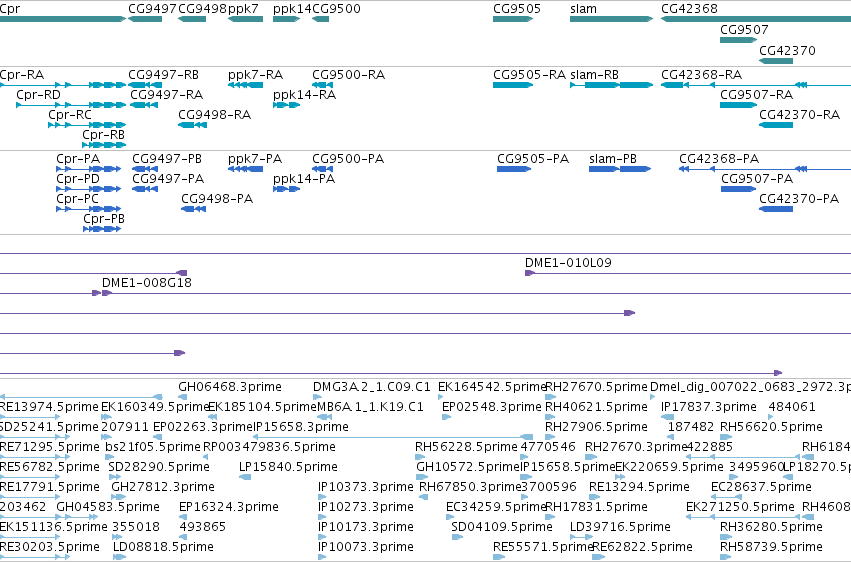Screen dimensions: 851x562
Task: Click the CG42368 gene bar
Action: [756, 19]
